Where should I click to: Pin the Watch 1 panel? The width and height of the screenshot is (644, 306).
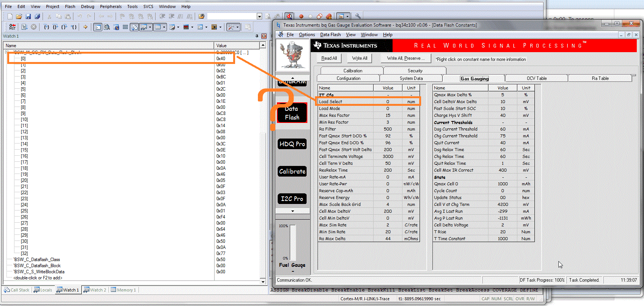[x=257, y=36]
